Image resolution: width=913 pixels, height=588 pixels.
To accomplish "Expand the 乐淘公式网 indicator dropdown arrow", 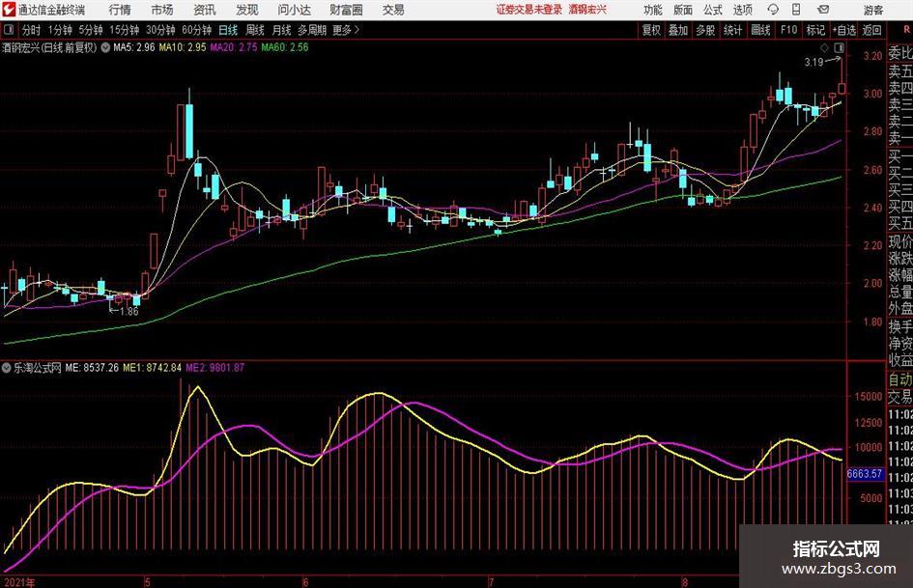I will (7, 368).
